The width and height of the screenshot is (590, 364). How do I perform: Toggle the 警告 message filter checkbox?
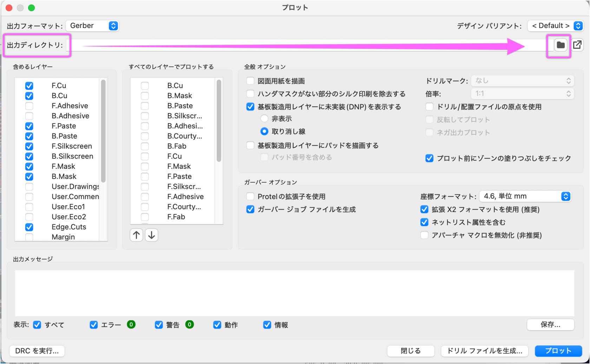click(159, 325)
